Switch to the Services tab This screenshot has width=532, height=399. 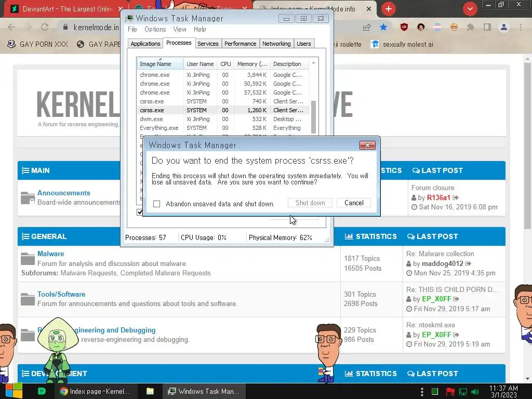pyautogui.click(x=208, y=44)
